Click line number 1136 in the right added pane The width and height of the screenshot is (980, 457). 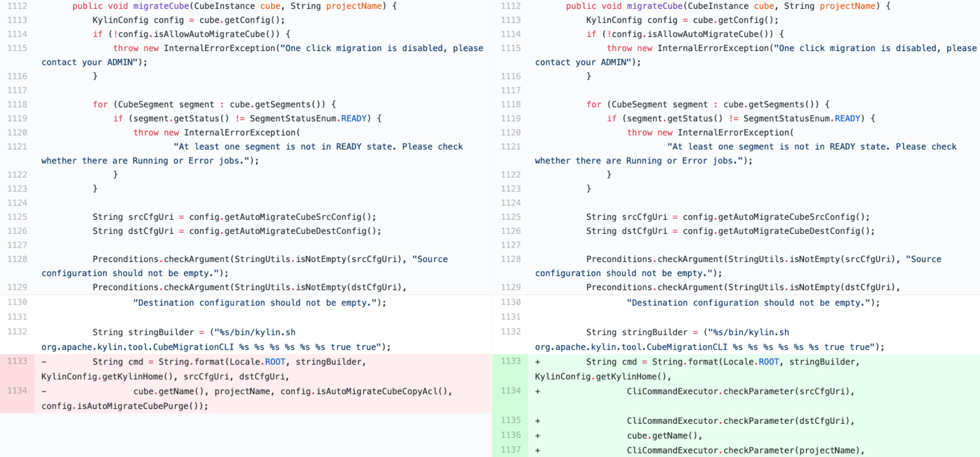[x=510, y=435]
